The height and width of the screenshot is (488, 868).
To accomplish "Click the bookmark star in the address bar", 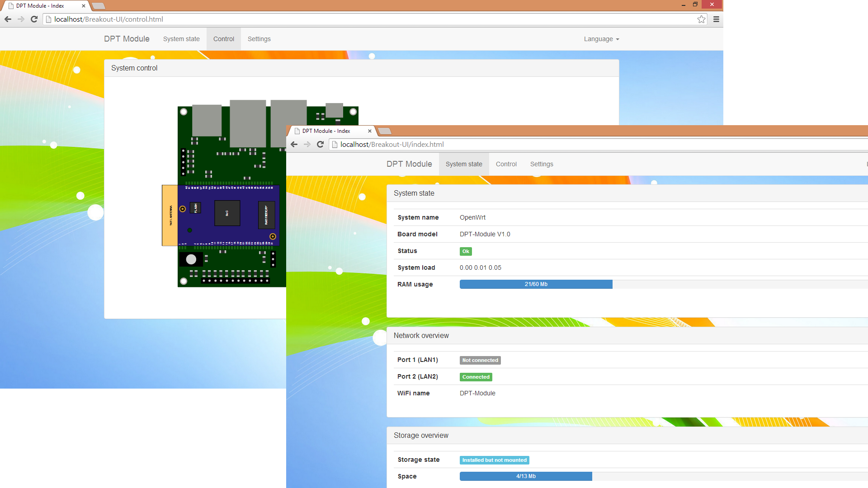I will 702,19.
